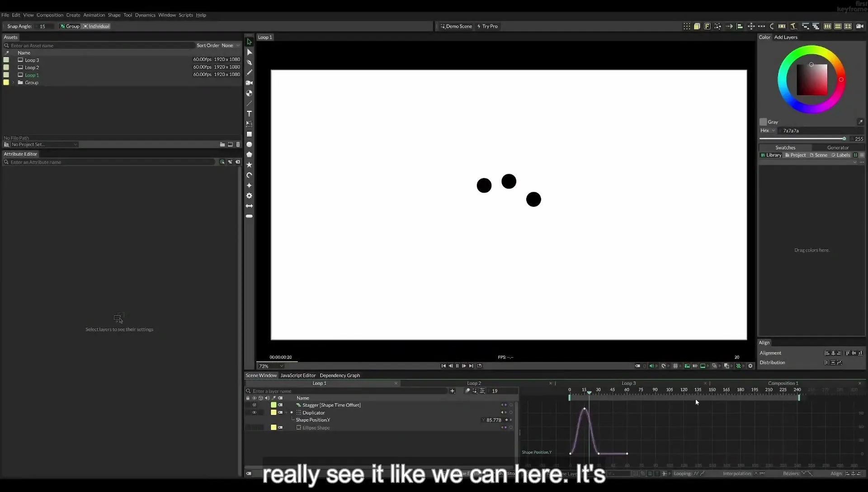
Task: Enable the Group snap mode toggle
Action: (70, 26)
